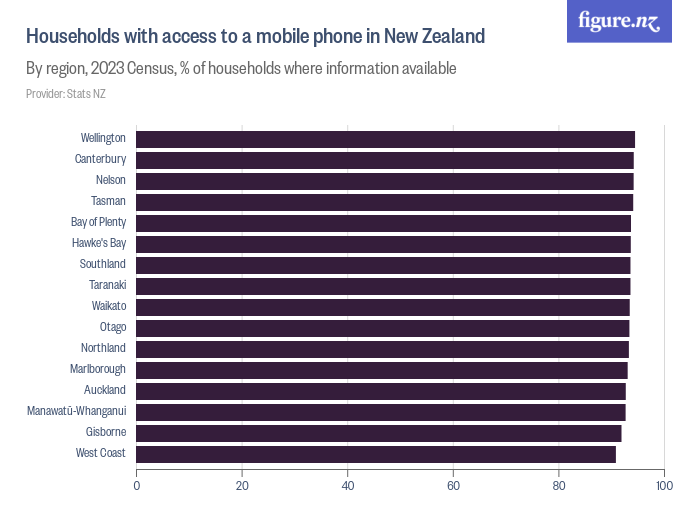The width and height of the screenshot is (700, 525).
Task: Click the Provider: Stats NZ text
Action: pos(66,94)
